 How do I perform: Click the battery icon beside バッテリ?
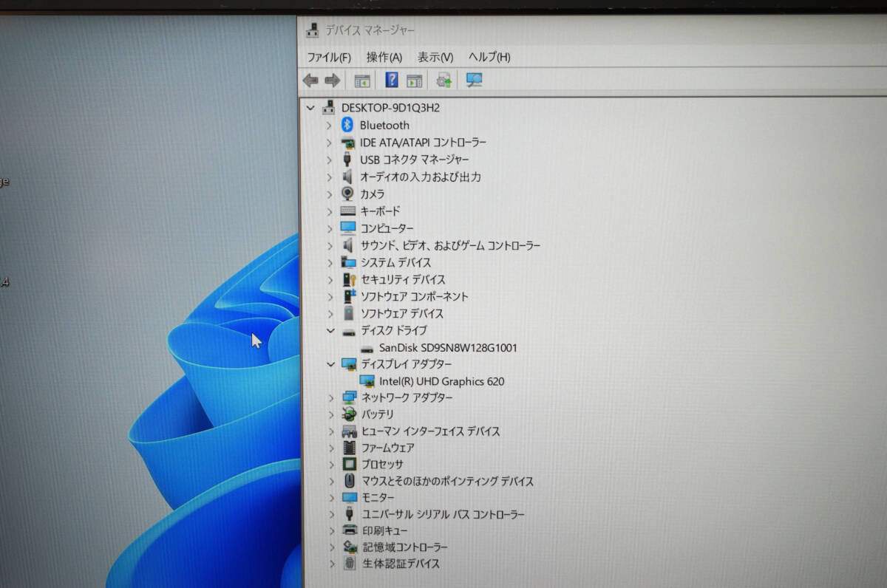[349, 414]
